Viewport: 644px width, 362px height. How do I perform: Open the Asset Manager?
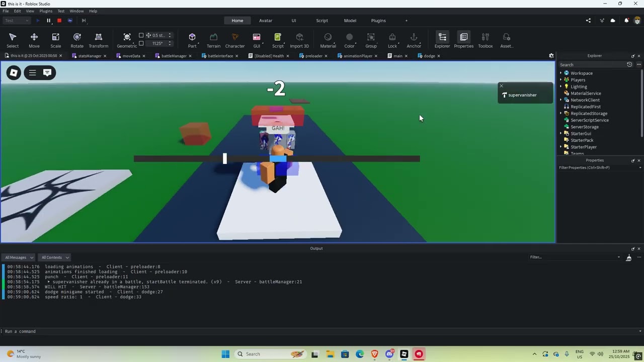[x=507, y=40]
